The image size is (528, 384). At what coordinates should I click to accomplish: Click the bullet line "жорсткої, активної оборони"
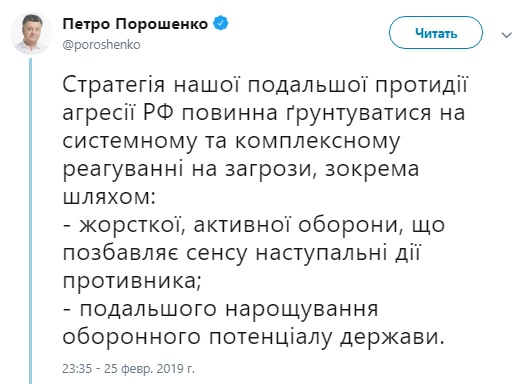[254, 225]
